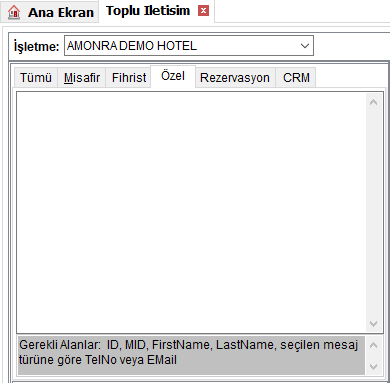The image size is (390, 383).
Task: Open the İşletme combo box showing AMONRA DEMO HOTEL
Action: coord(189,46)
